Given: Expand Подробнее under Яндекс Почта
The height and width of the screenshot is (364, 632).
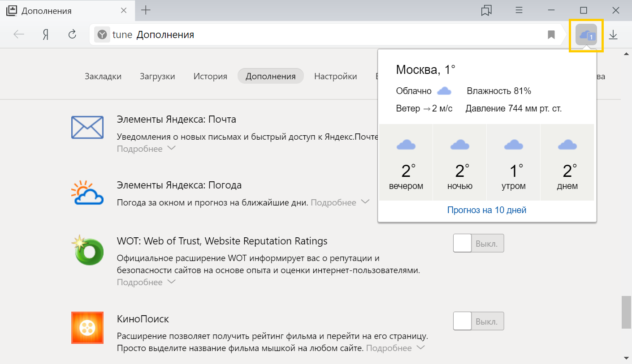Looking at the screenshot, I should 146,149.
